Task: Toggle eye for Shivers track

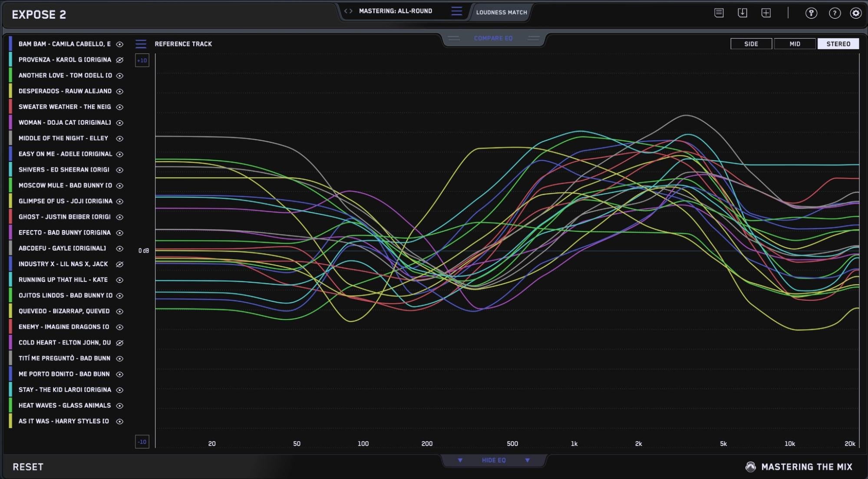Action: [x=120, y=170]
